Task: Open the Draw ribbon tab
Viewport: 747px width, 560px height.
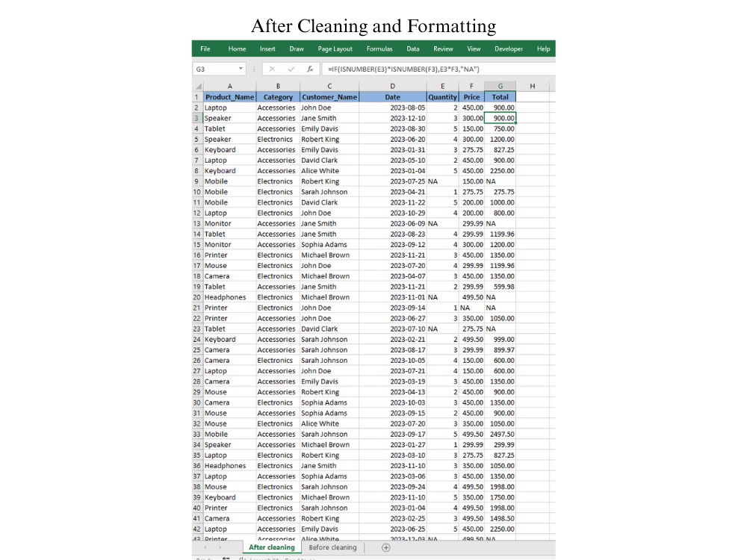Action: tap(297, 49)
